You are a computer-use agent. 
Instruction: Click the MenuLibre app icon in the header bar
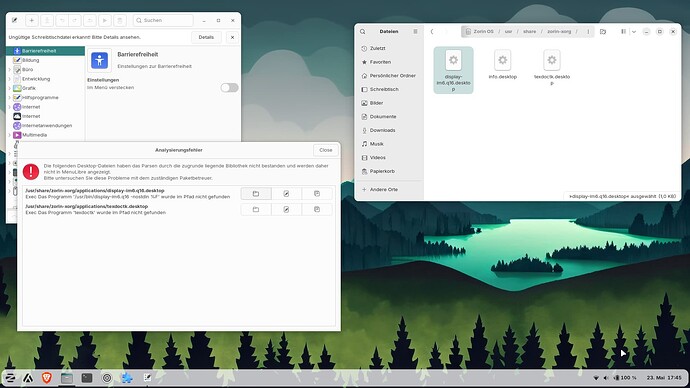15,20
